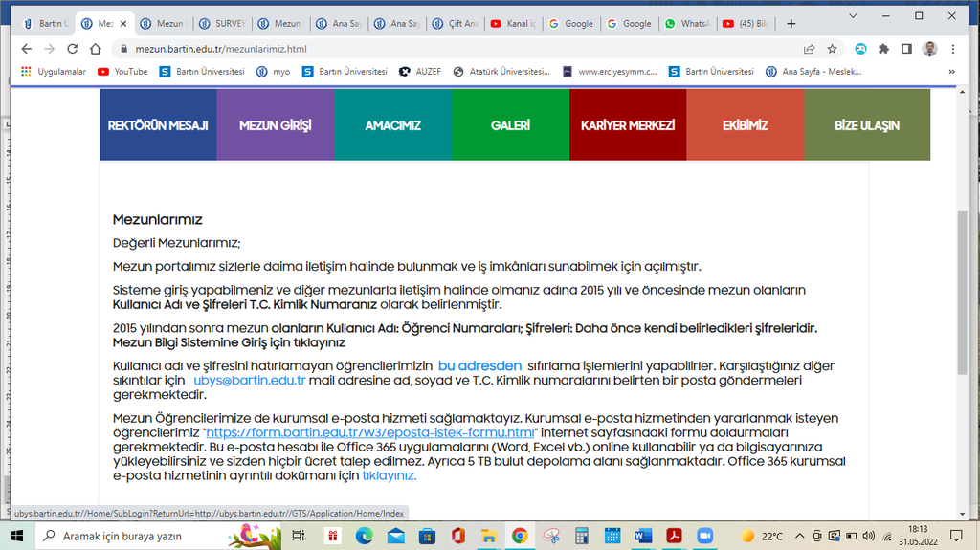The width and height of the screenshot is (980, 550).
Task: Open the MEZUN GİRİŞİ menu
Action: [x=276, y=125]
